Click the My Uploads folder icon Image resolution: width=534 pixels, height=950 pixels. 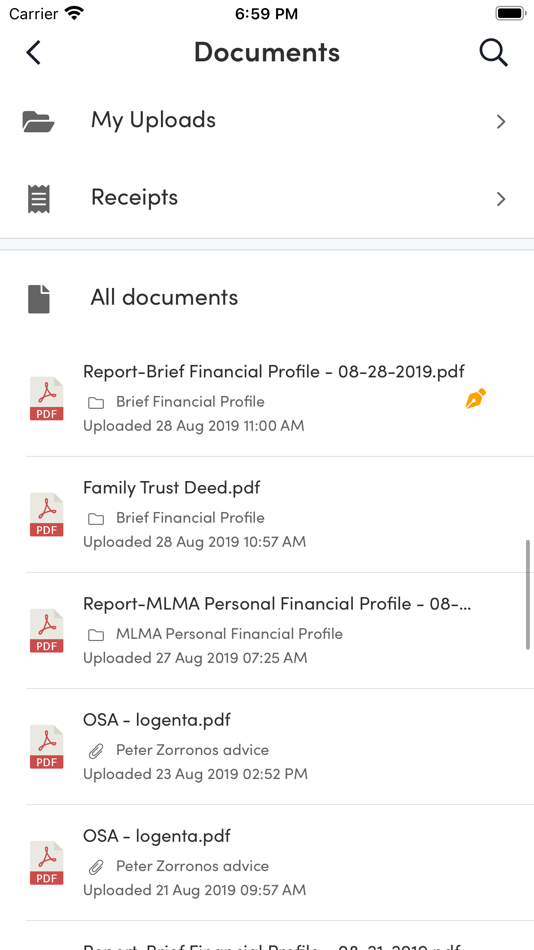point(38,121)
